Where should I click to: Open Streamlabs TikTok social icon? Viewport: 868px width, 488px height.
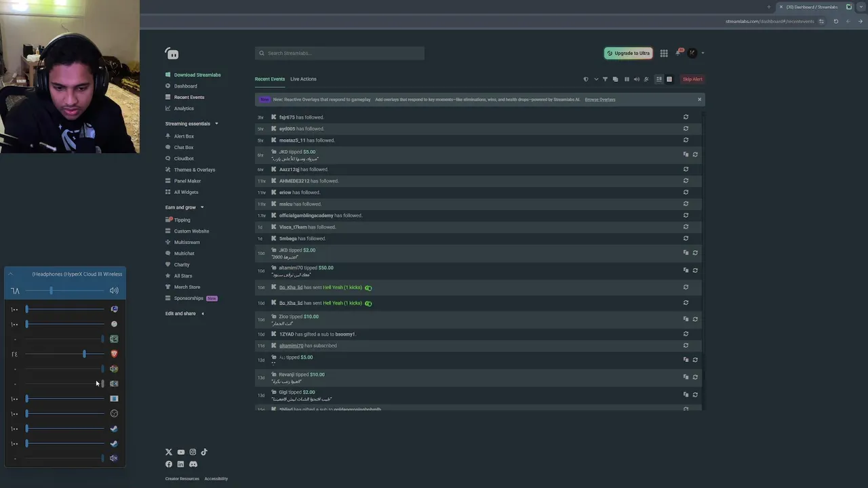click(204, 452)
